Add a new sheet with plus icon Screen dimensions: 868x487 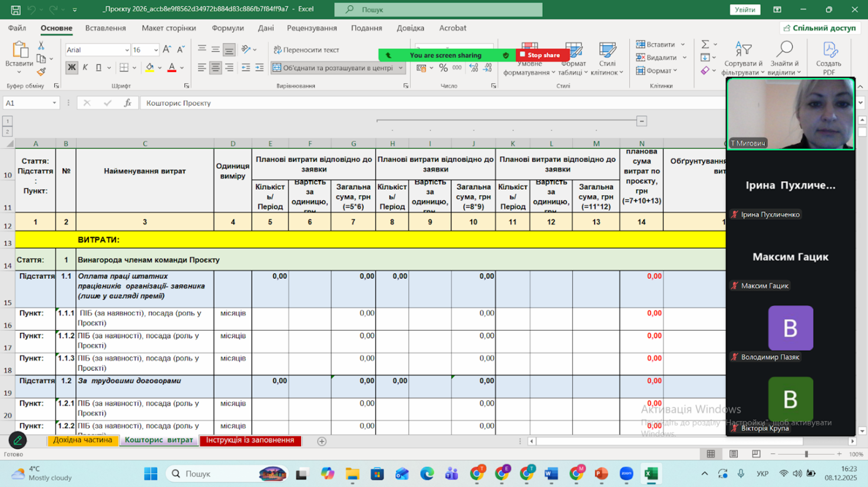(x=322, y=441)
